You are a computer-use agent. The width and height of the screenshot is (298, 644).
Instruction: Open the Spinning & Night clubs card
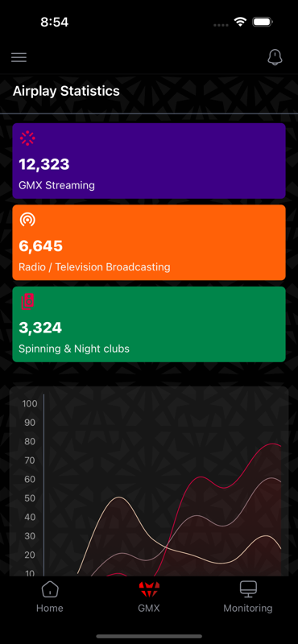[x=149, y=324]
